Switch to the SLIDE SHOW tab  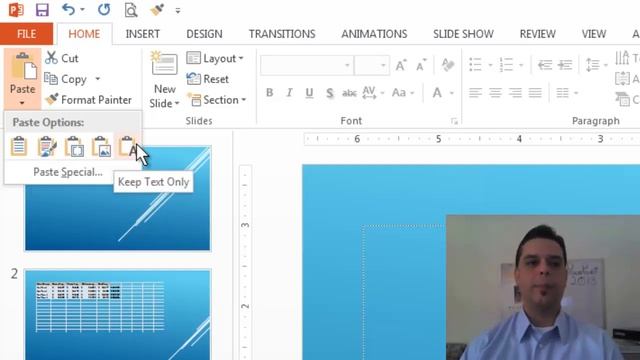tap(463, 34)
